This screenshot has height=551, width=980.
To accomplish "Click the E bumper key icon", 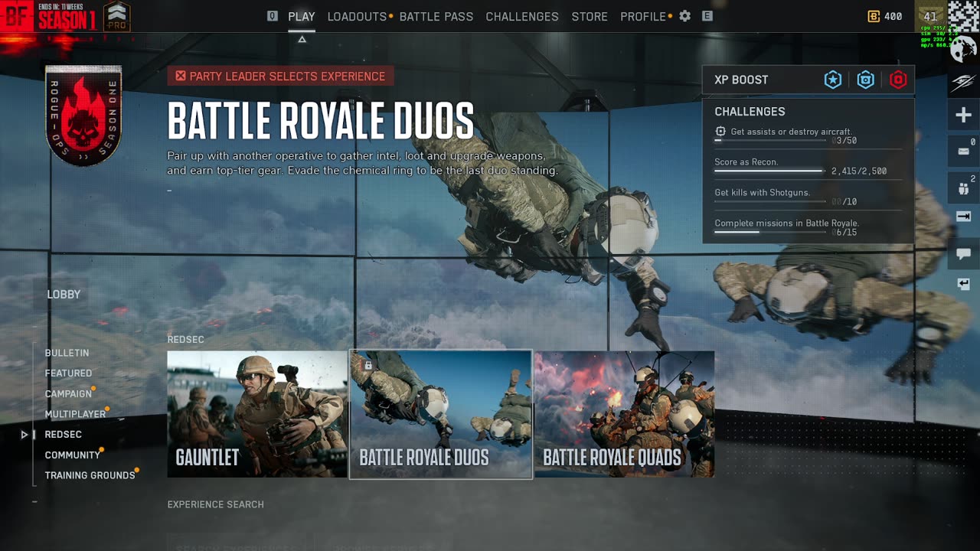I will click(x=707, y=16).
